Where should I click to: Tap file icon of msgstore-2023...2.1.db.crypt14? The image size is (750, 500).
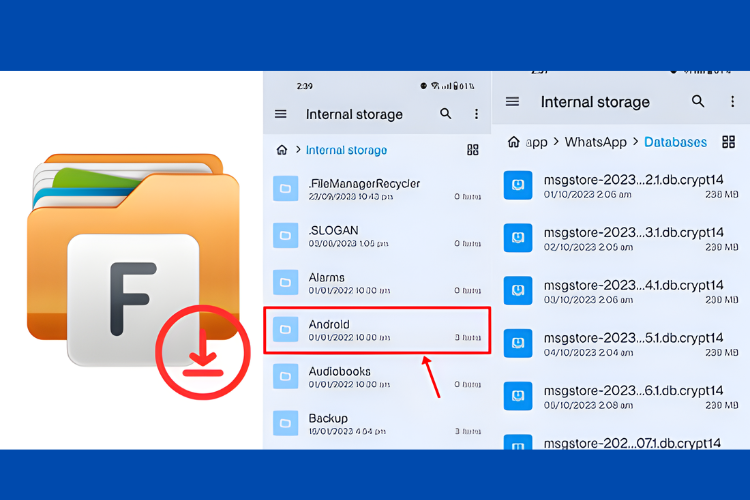(x=518, y=185)
